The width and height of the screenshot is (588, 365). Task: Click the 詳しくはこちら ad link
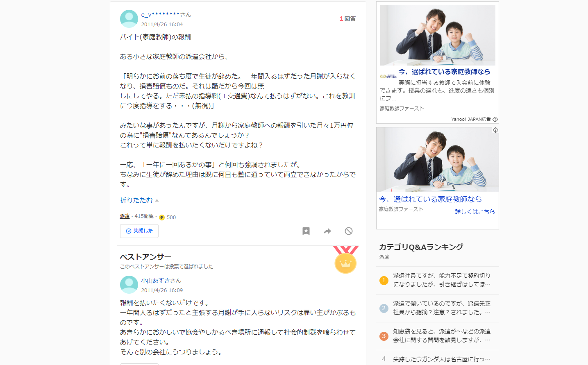475,212
